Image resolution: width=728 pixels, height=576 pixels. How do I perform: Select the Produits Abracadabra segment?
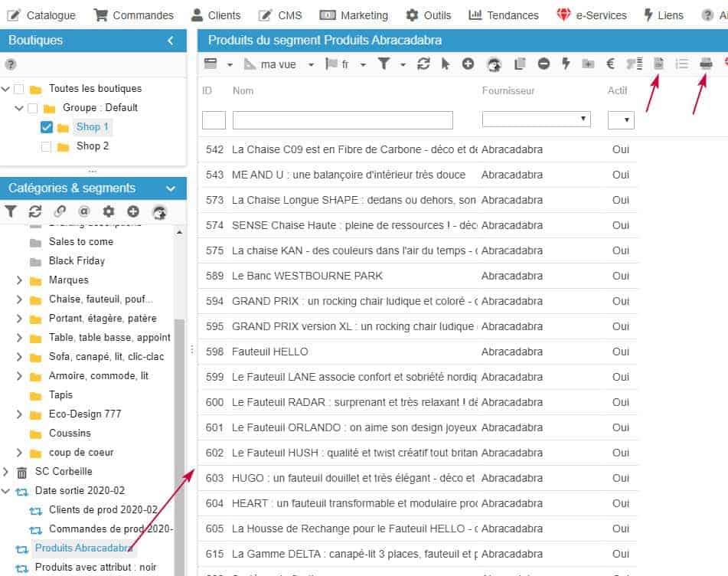pos(83,548)
